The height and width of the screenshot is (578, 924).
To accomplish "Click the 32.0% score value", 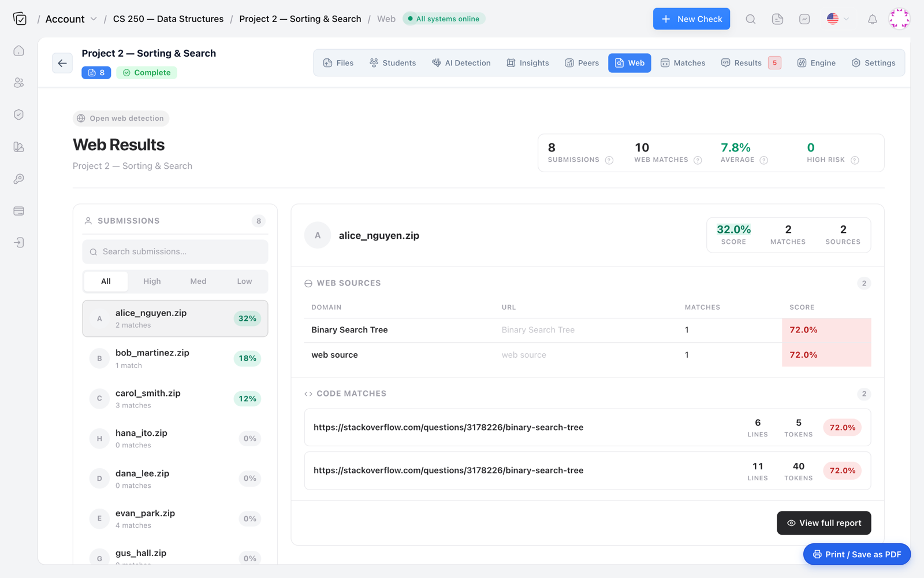I will coord(733,229).
